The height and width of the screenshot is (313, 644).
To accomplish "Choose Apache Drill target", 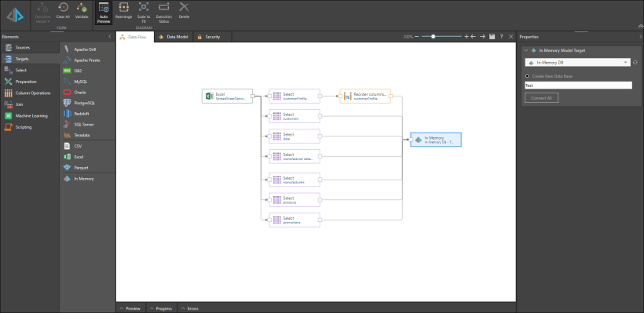I will click(87, 49).
